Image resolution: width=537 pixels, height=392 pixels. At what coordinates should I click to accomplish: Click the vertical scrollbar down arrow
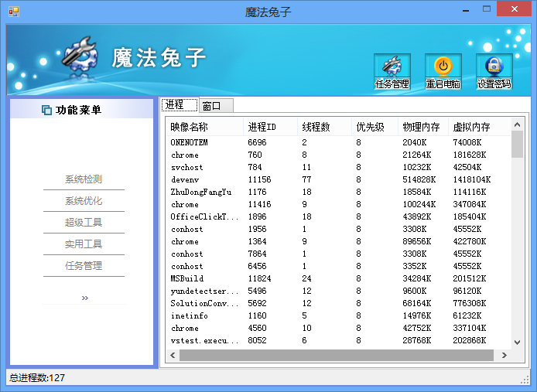[517, 342]
